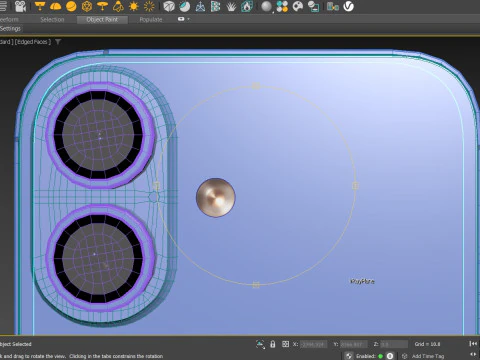This screenshot has height=360, width=480.
Task: Click the fire-in-cube volume grid icon
Action: click(247, 6)
